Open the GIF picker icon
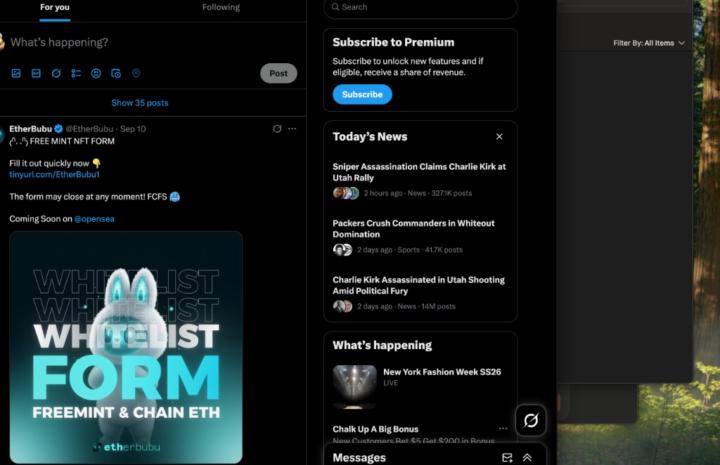The image size is (720, 465). (x=36, y=73)
